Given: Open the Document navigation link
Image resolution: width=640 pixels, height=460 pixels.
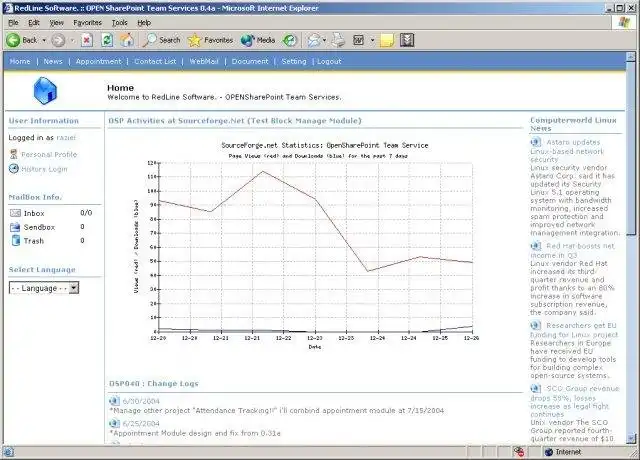Looking at the screenshot, I should click(250, 61).
